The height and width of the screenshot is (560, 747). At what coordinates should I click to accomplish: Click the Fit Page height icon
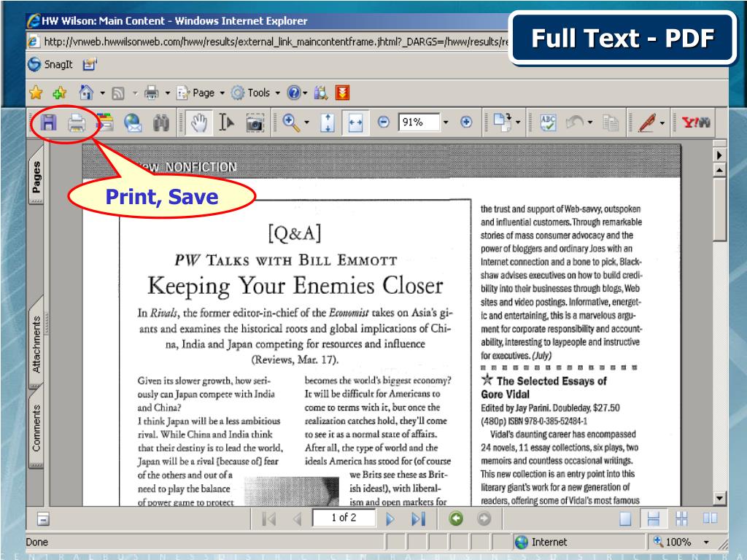click(x=328, y=122)
